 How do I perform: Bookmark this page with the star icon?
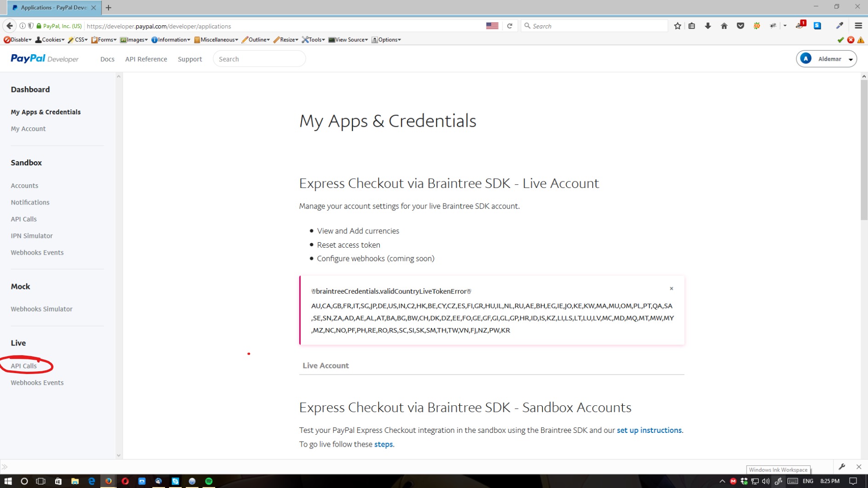pos(677,26)
